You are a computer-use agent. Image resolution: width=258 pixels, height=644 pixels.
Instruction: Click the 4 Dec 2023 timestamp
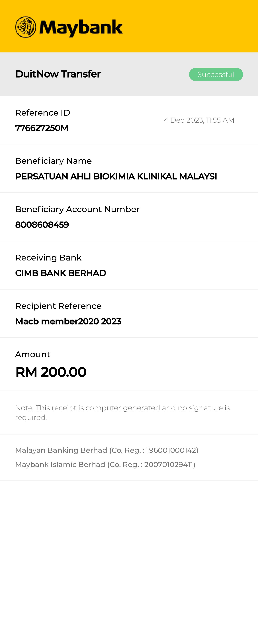[199, 120]
